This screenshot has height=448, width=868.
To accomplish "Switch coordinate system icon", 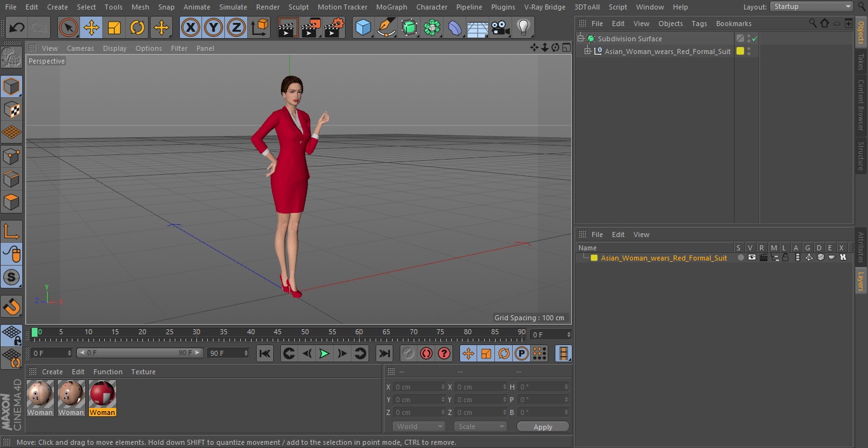I will [x=260, y=28].
